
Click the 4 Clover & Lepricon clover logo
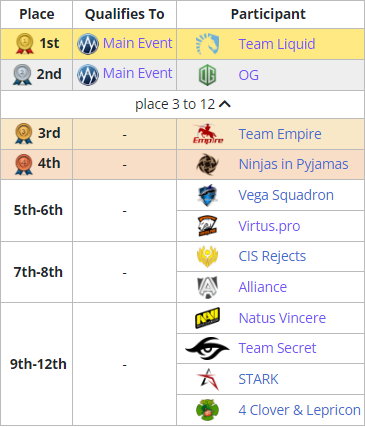pos(207,410)
